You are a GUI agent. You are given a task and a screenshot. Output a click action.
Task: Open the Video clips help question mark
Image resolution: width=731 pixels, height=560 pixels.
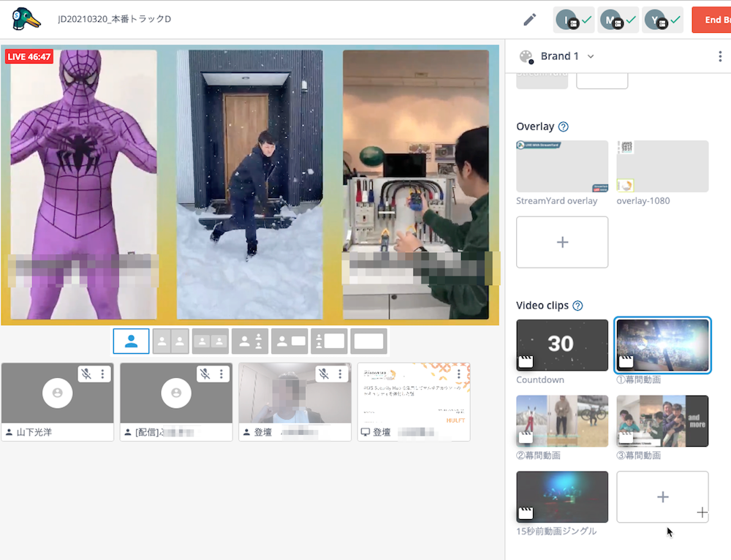click(x=577, y=306)
